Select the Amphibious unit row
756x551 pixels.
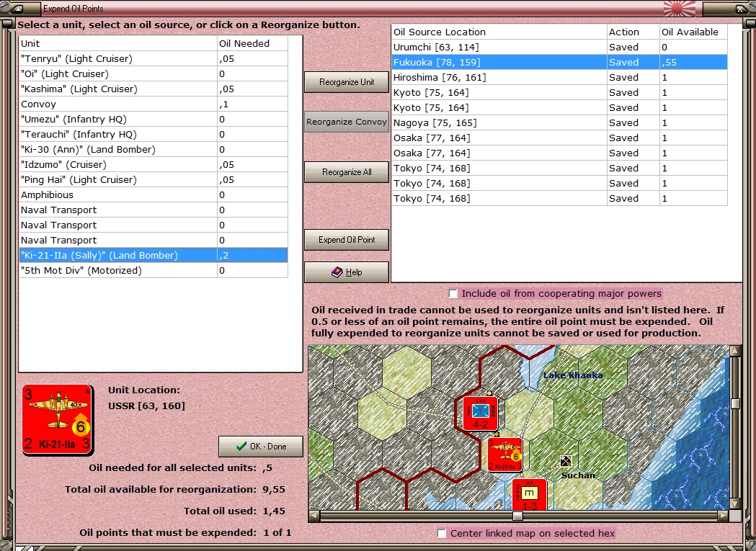click(x=154, y=194)
